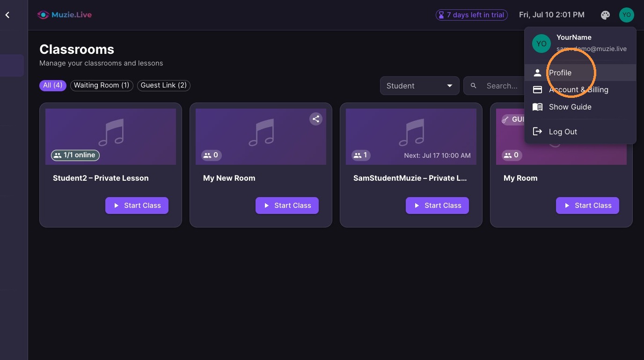Collapse sidebar with back chevron
The height and width of the screenshot is (360, 644).
tap(7, 15)
